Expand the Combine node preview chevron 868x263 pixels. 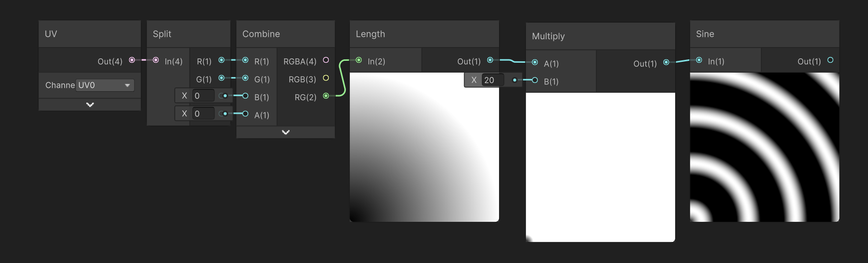pos(286,132)
